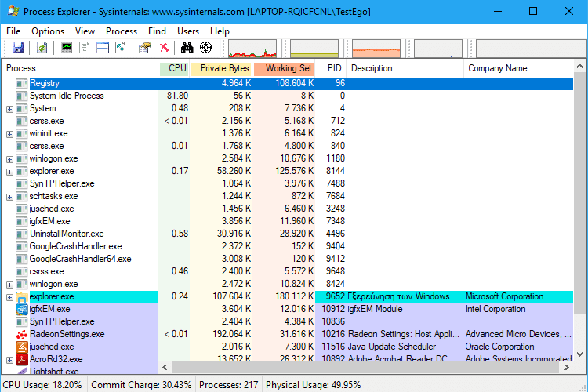Click Commit Charge 30.43% in status bar
This screenshot has width=588, height=392.
point(141,385)
